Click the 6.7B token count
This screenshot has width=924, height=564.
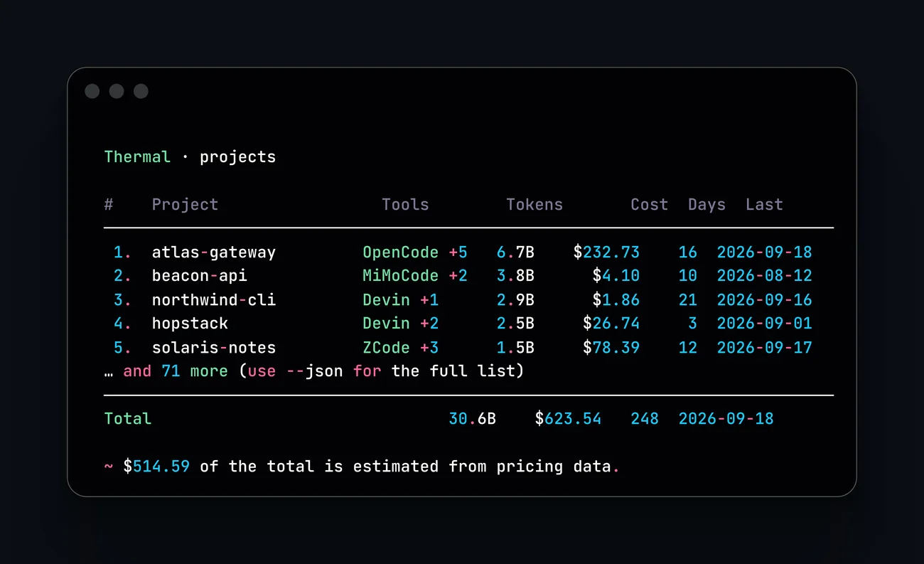(x=515, y=252)
